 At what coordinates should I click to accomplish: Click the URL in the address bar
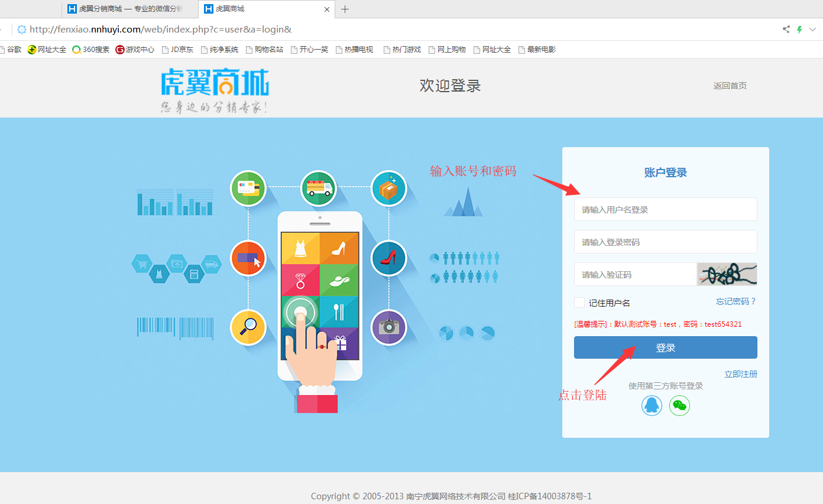tap(160, 29)
